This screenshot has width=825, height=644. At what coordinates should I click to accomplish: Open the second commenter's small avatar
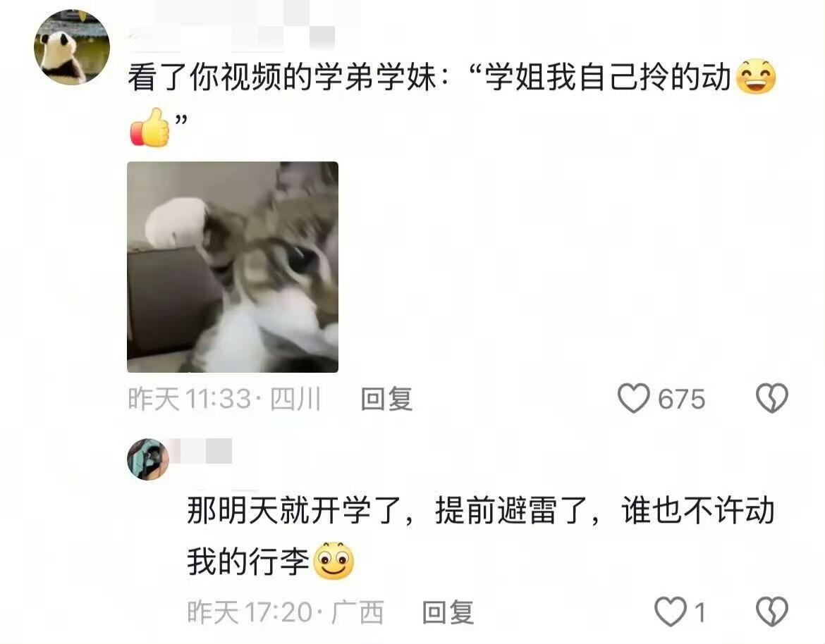pyautogui.click(x=148, y=459)
